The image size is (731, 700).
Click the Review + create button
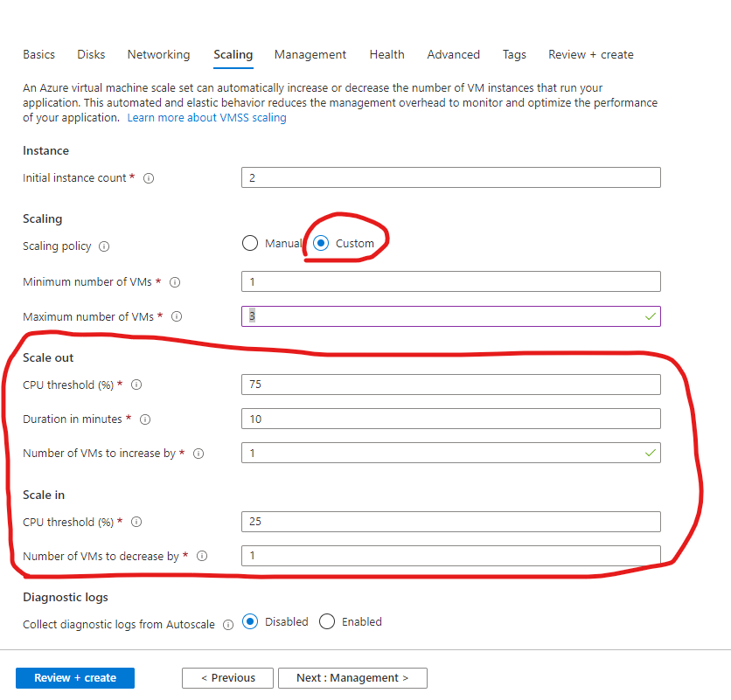74,677
